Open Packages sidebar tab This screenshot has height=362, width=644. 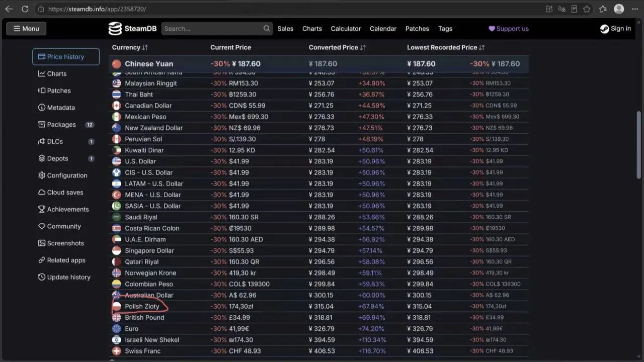66,125
